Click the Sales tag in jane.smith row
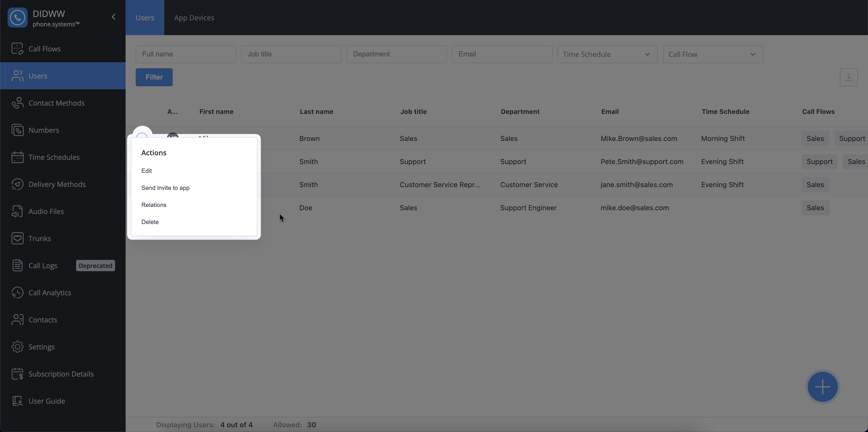The width and height of the screenshot is (868, 432). click(815, 185)
